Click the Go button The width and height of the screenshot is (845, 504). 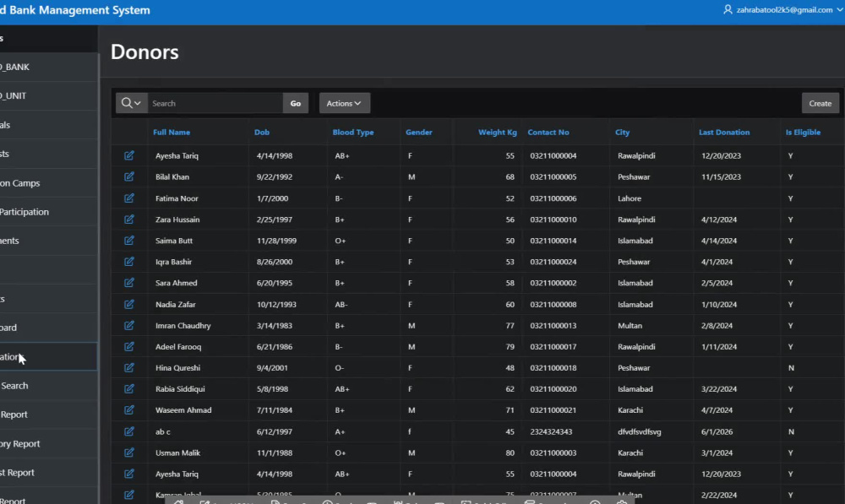point(295,103)
